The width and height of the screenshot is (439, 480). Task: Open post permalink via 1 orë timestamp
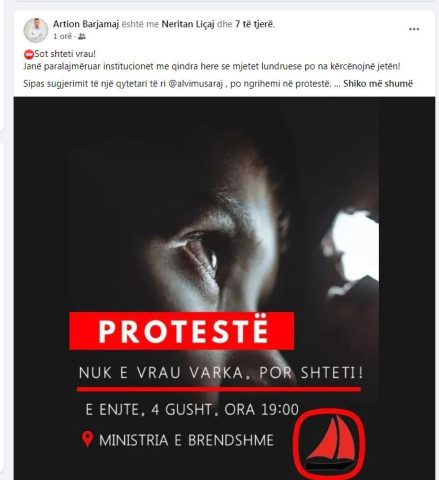tap(62, 36)
